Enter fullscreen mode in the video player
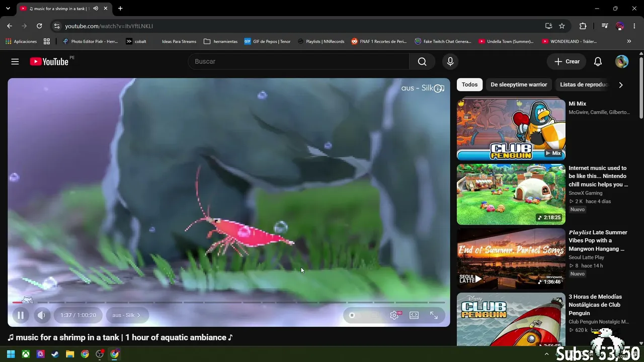 (434, 315)
